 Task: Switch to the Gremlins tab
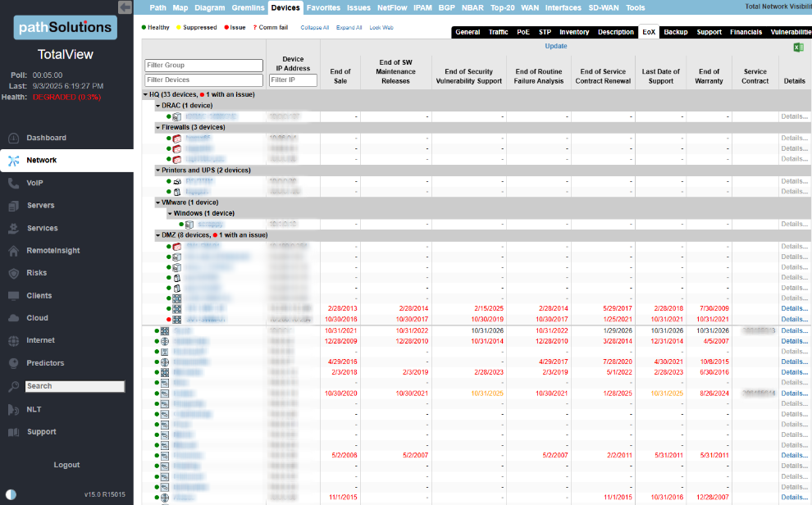pyautogui.click(x=248, y=7)
